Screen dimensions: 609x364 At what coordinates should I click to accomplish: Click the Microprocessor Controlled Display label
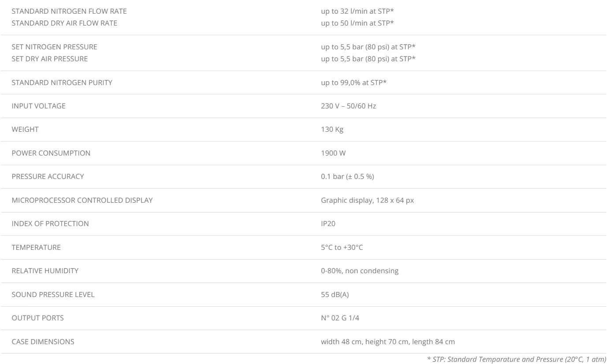pos(82,200)
